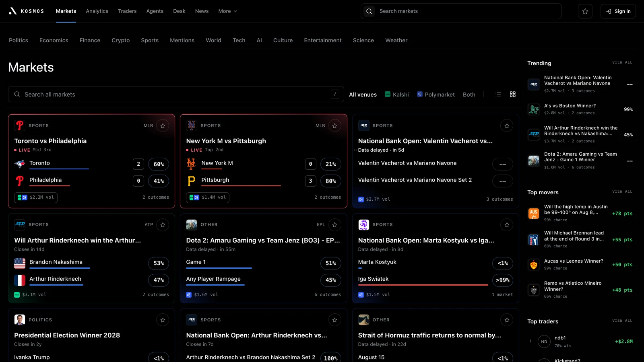Filter by Politics category

(x=19, y=40)
